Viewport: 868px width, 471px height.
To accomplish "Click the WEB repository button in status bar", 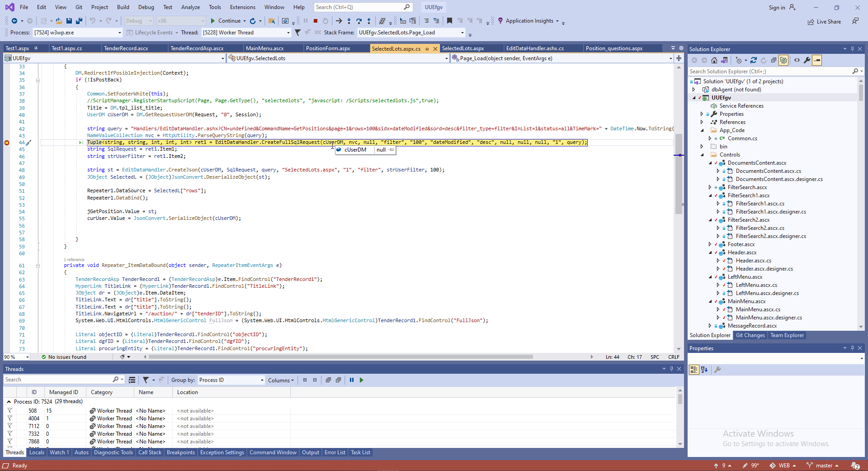I will 783,466.
